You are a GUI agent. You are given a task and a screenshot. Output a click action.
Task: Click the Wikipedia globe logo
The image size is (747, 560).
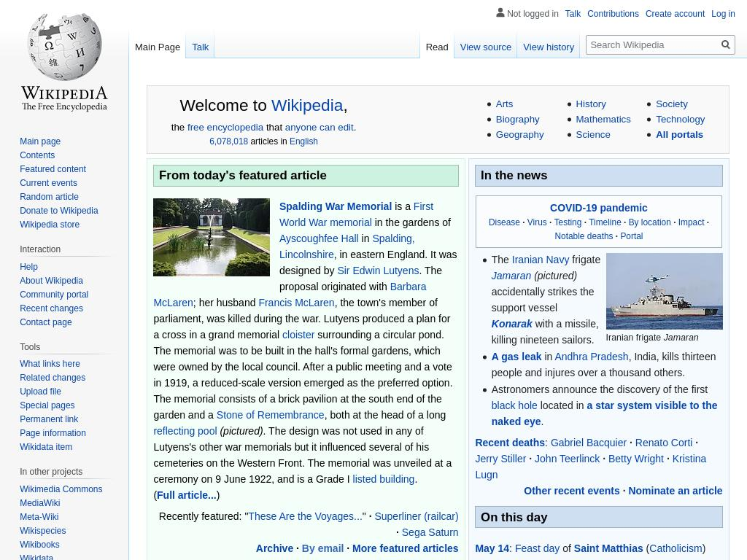(x=64, y=47)
